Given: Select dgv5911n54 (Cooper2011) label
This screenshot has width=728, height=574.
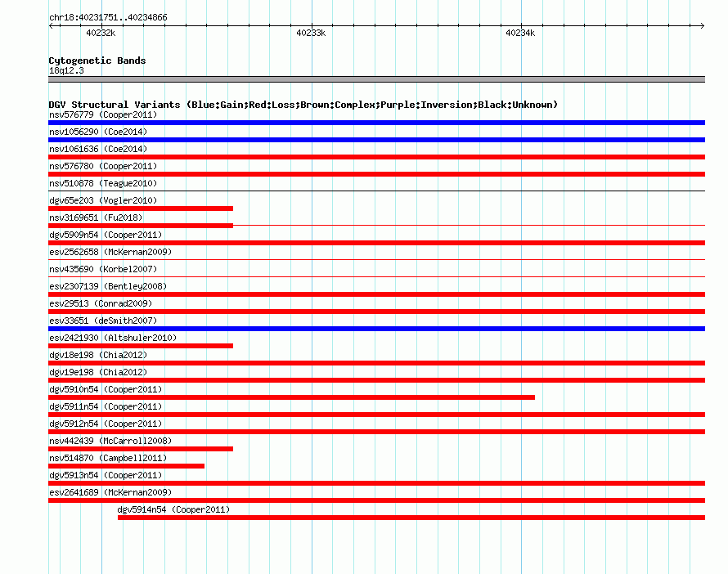Looking at the screenshot, I should click(106, 406).
